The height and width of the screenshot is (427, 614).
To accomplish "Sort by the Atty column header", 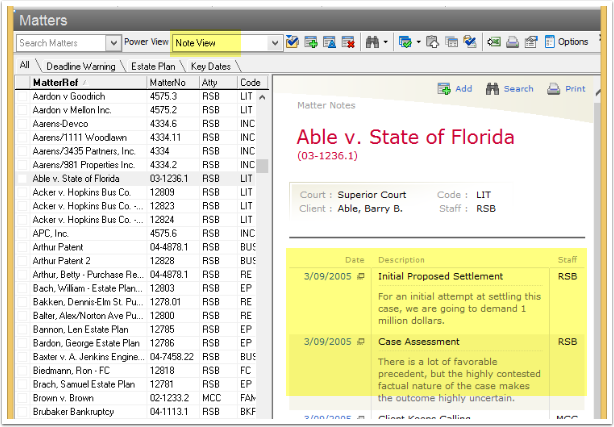I will point(218,83).
